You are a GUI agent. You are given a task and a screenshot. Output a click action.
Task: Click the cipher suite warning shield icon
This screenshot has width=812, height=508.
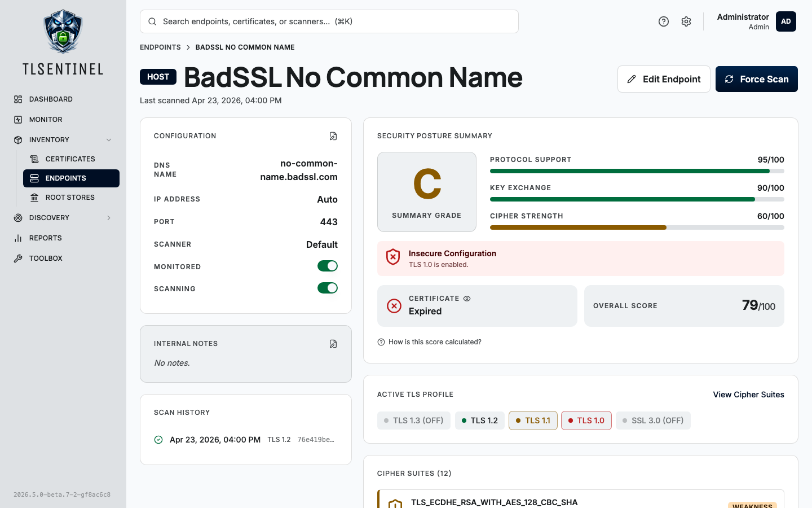(x=395, y=503)
